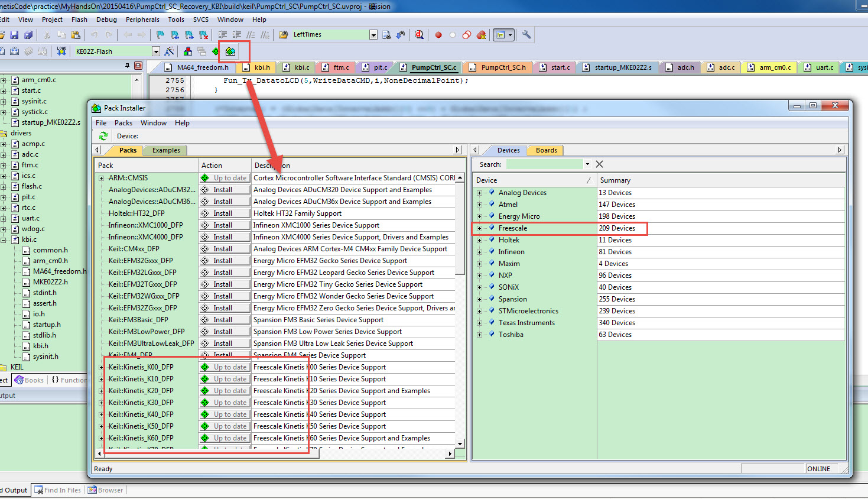
Task: Refresh packs with the green arrows icon
Action: [103, 136]
